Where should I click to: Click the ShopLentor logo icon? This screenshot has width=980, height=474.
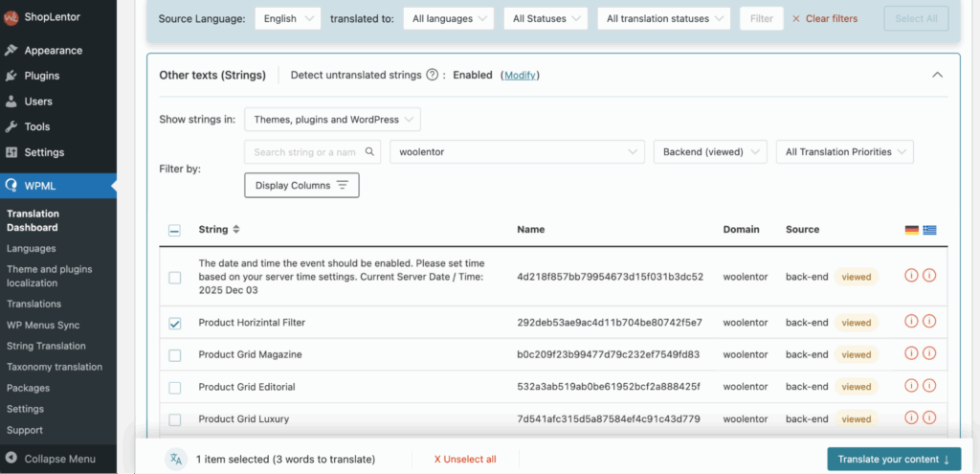11,17
